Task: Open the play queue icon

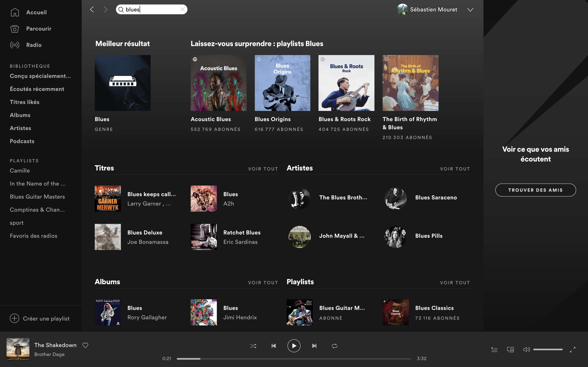Action: (494, 349)
